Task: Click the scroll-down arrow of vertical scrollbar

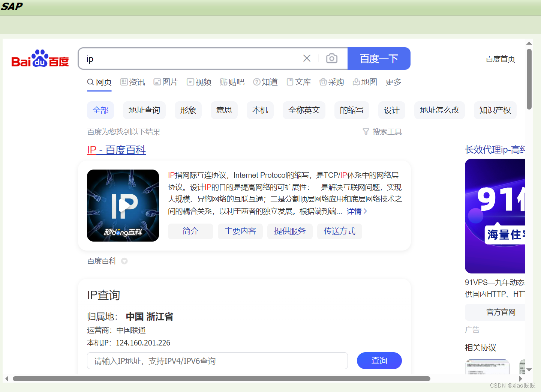Action: 529,370
